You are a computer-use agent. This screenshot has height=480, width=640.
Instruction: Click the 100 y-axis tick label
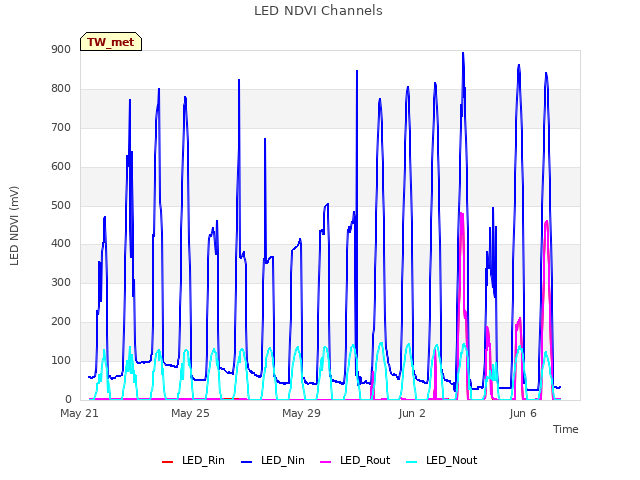(x=61, y=360)
